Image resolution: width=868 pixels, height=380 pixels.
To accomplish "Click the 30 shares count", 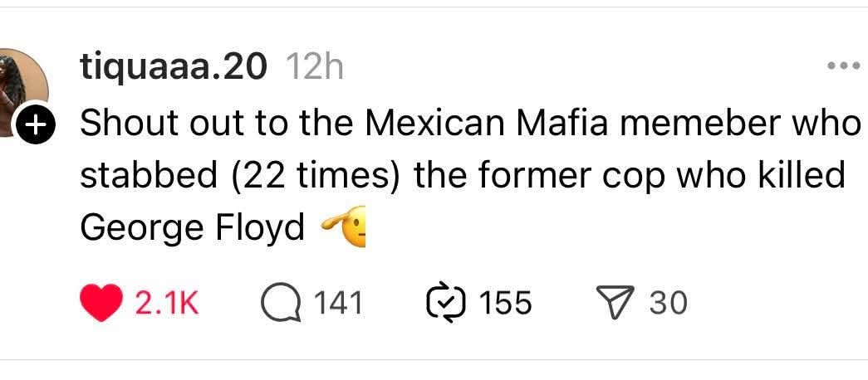I will click(x=668, y=304).
